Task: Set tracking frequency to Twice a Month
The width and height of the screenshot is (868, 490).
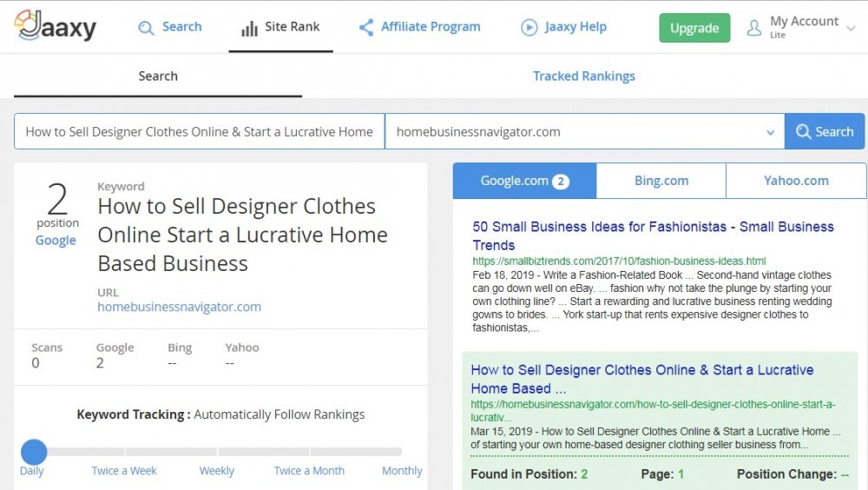Action: pyautogui.click(x=310, y=471)
